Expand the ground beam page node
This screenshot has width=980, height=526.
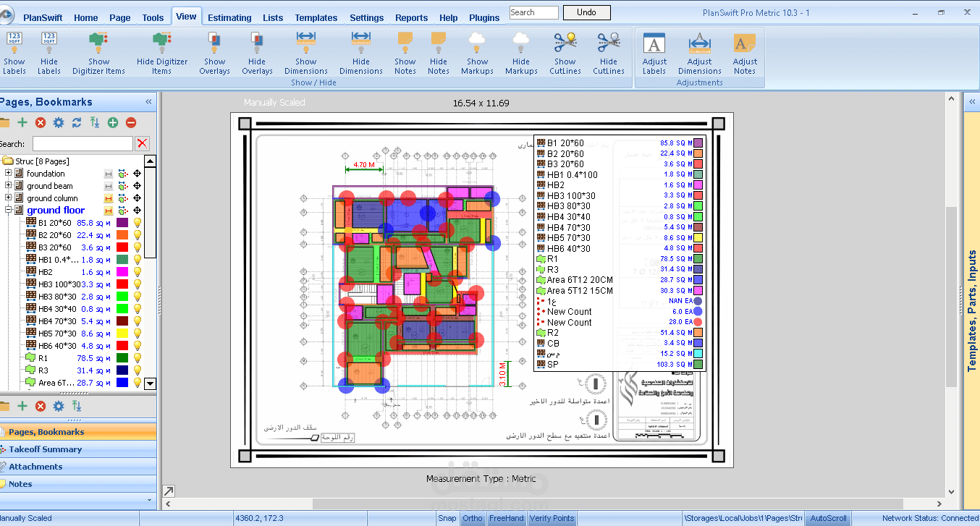tap(9, 186)
